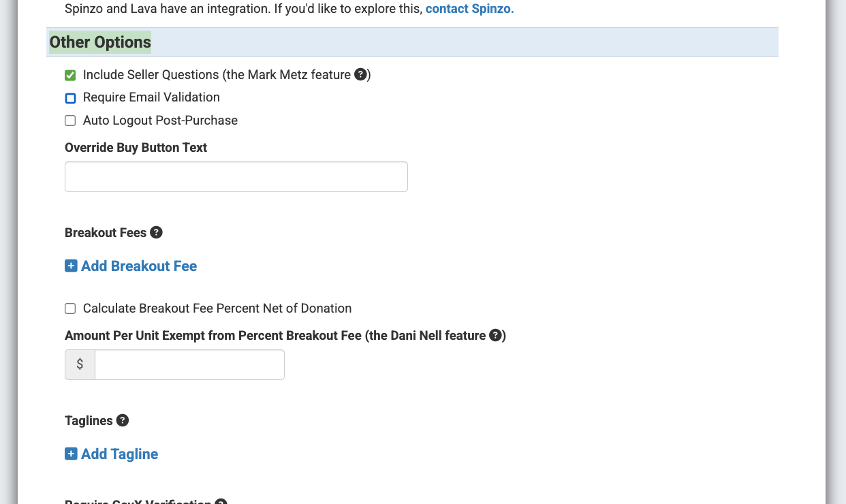This screenshot has height=504, width=846.
Task: Click the Auto Logout Post-Purchase label text
Action: [x=160, y=121]
